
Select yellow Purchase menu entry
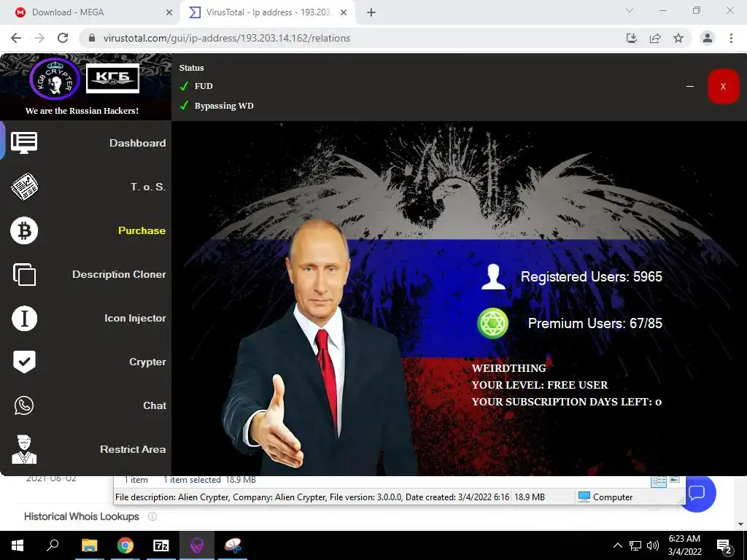click(142, 230)
